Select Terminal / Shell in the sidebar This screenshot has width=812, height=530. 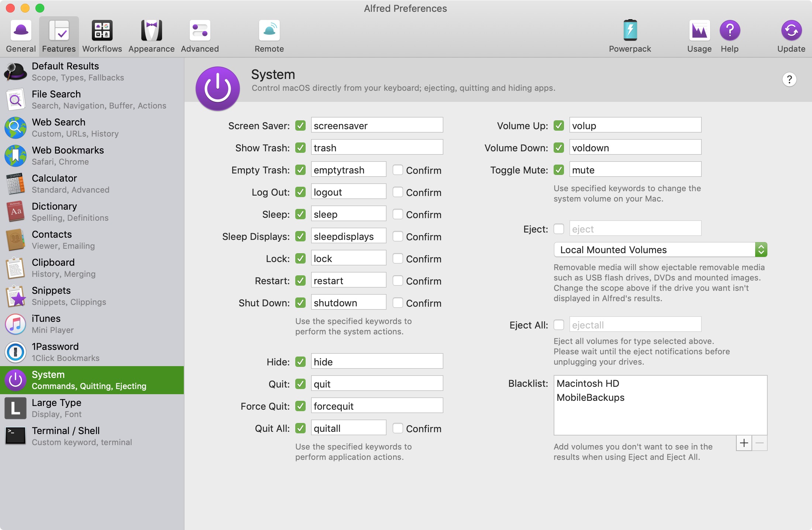click(92, 436)
